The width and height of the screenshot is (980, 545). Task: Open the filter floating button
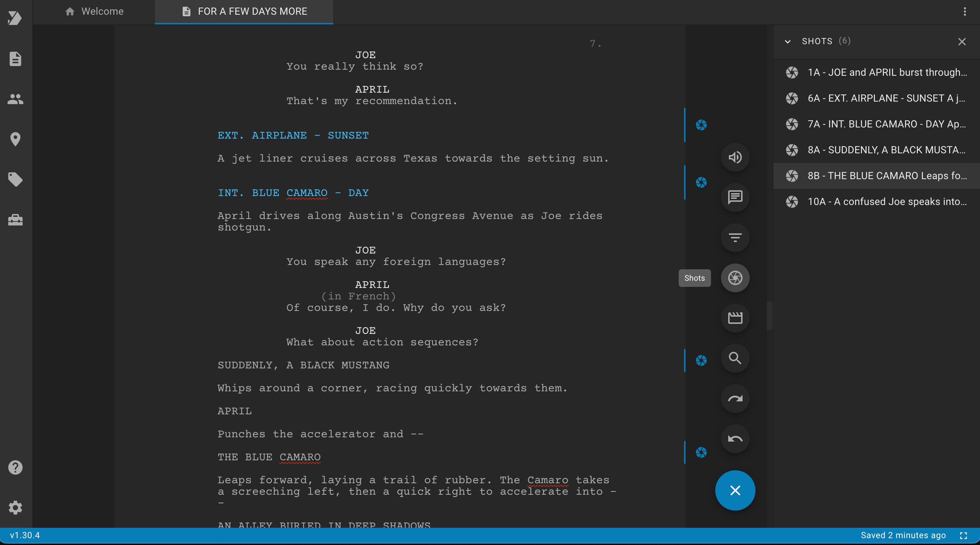(x=735, y=238)
